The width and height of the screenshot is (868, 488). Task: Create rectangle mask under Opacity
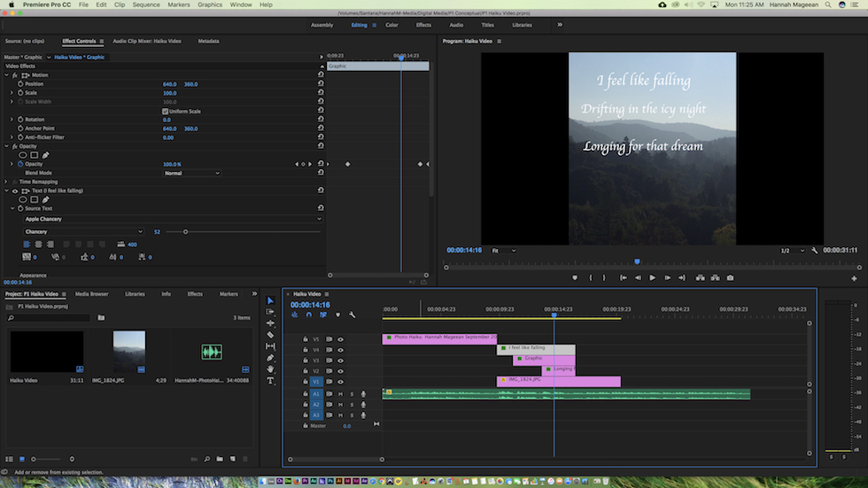point(35,155)
